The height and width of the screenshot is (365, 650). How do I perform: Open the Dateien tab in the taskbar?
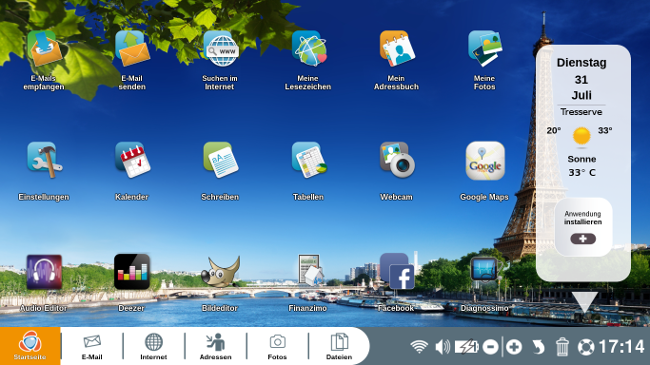tap(339, 346)
